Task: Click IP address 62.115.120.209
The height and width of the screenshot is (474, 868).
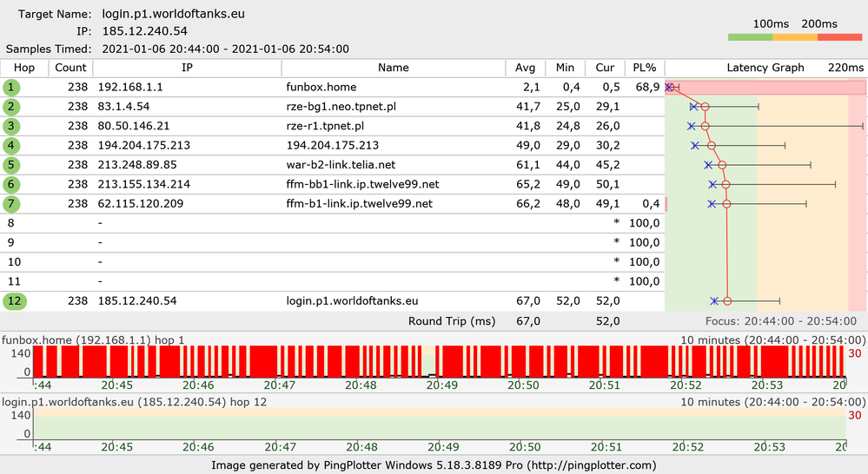Action: pos(141,203)
